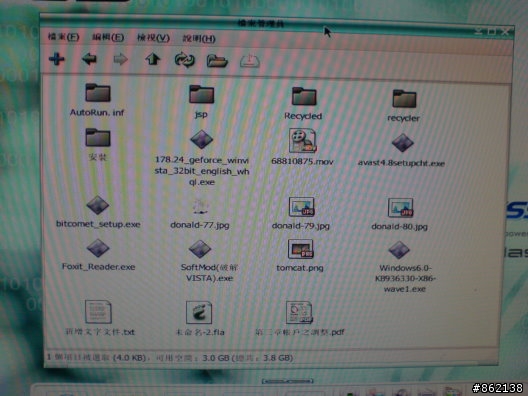Open the 檔案(F) menu
528x396 pixels.
click(x=63, y=36)
